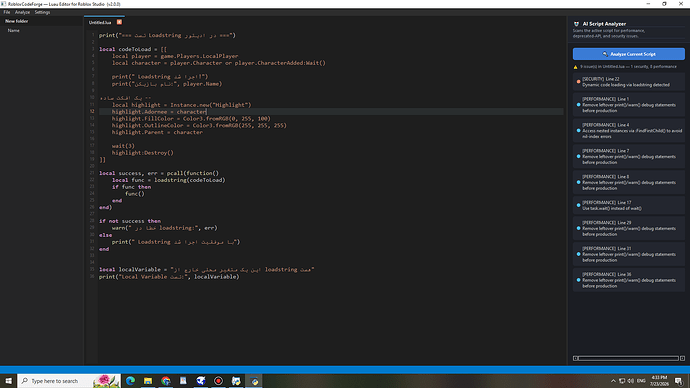Select the PERFORMANCE Line 29 issue

click(628, 228)
